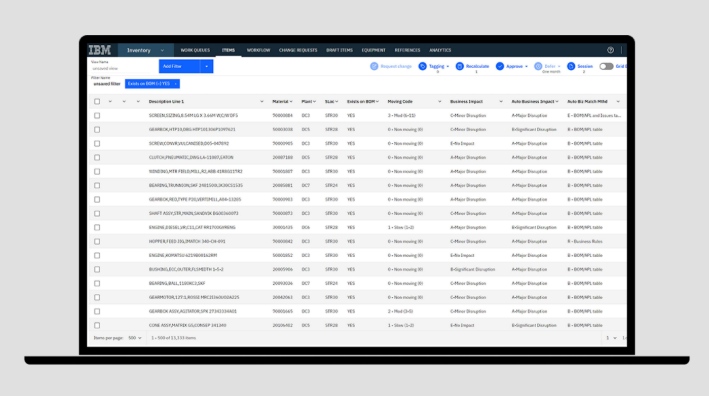Open the Analytics tab
This screenshot has width=709, height=396.
440,50
